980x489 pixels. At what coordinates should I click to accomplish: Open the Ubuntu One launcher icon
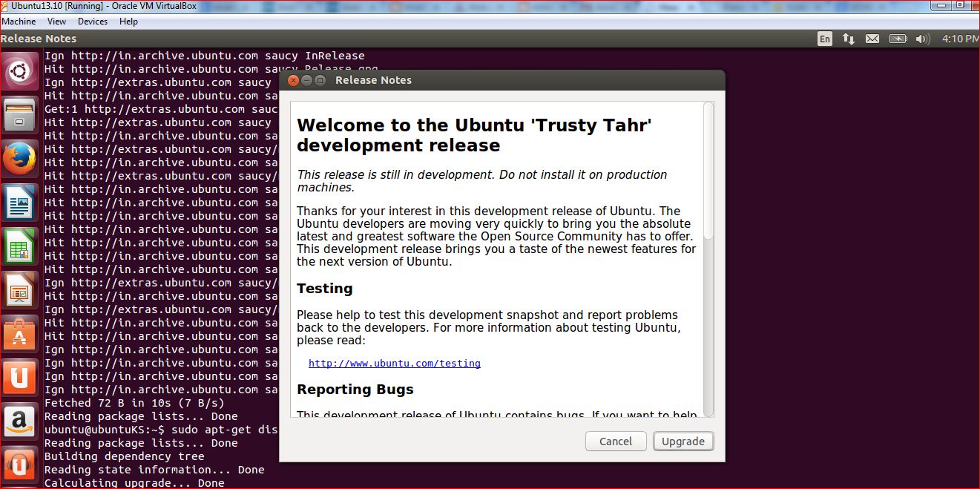pos(20,378)
